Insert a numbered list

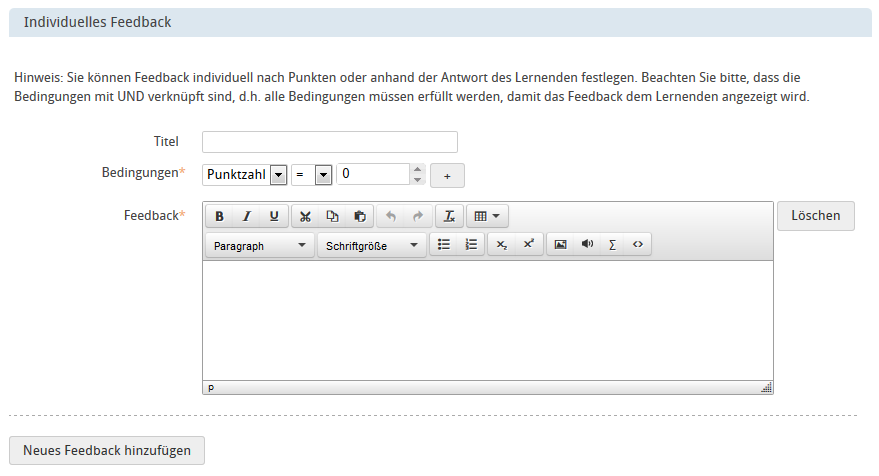tap(471, 244)
